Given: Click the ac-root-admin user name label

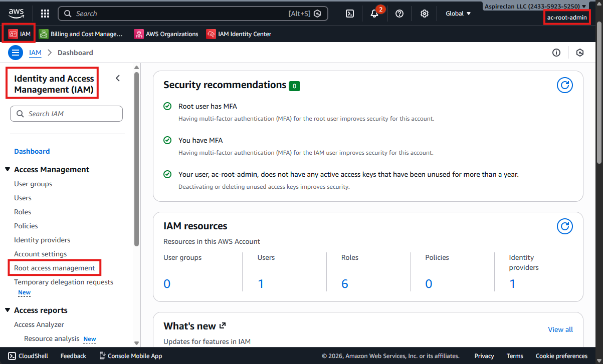Looking at the screenshot, I should (567, 18).
